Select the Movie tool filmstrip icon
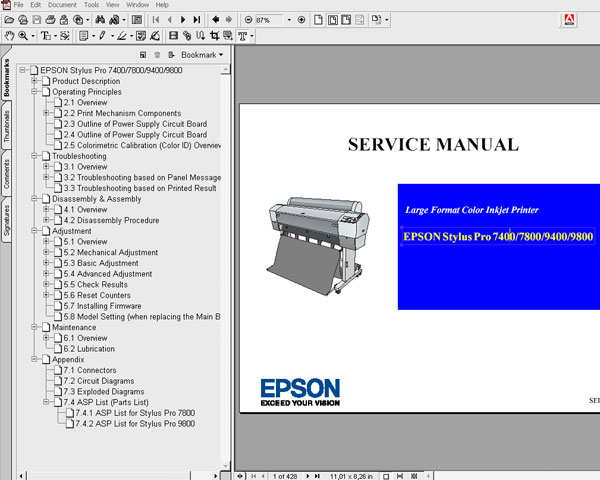 coord(173,36)
